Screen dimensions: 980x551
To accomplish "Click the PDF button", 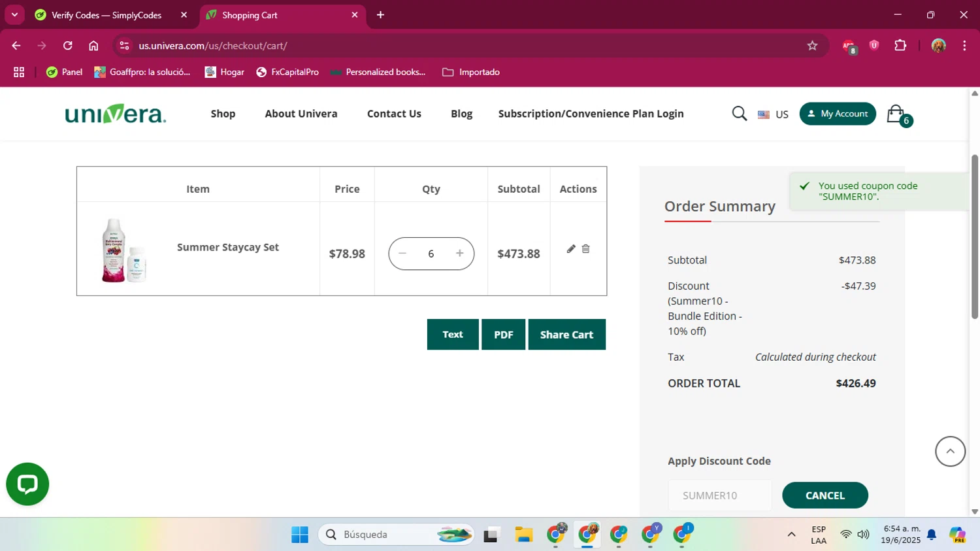I will click(503, 335).
